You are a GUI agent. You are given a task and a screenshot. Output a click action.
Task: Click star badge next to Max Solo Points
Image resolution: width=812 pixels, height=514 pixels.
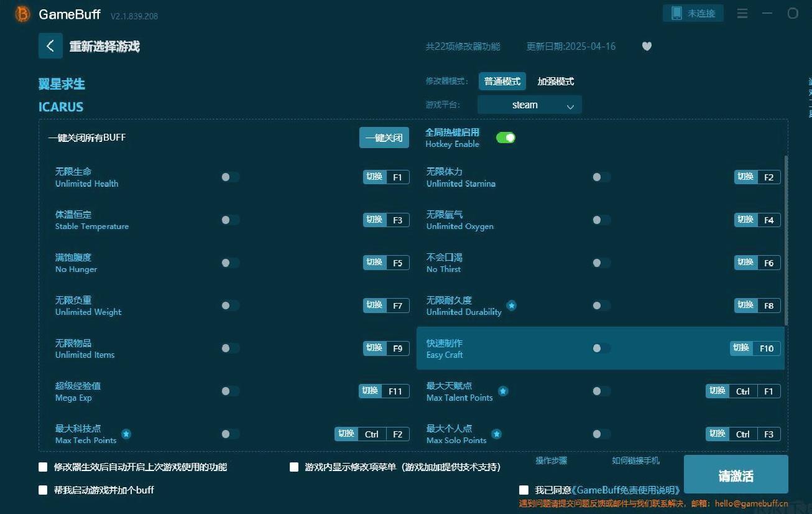[496, 434]
